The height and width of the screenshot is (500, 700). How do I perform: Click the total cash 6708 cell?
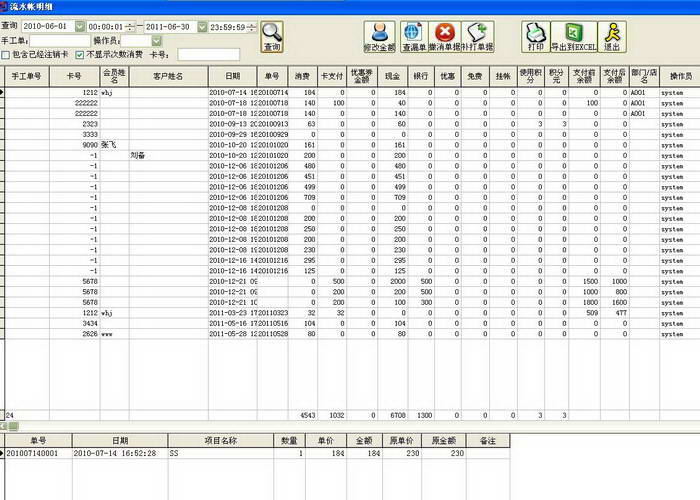392,415
